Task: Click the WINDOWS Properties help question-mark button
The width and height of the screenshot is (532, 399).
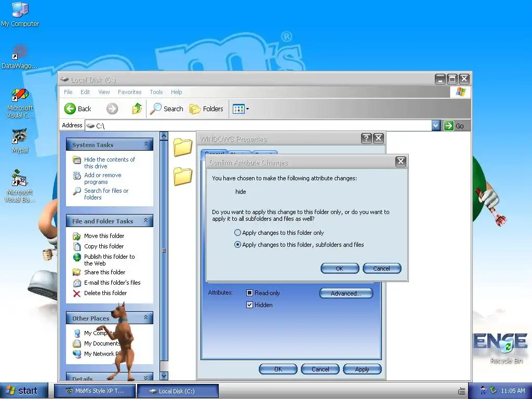Action: tap(366, 138)
